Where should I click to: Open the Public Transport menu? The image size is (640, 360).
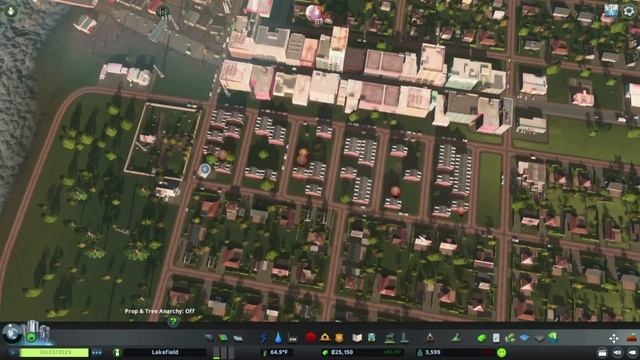coord(372,338)
